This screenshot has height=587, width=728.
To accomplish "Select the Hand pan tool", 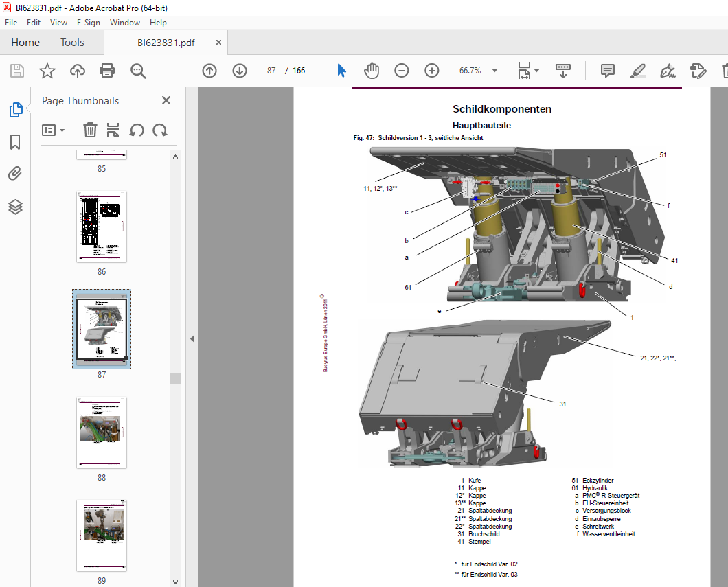I will click(372, 71).
